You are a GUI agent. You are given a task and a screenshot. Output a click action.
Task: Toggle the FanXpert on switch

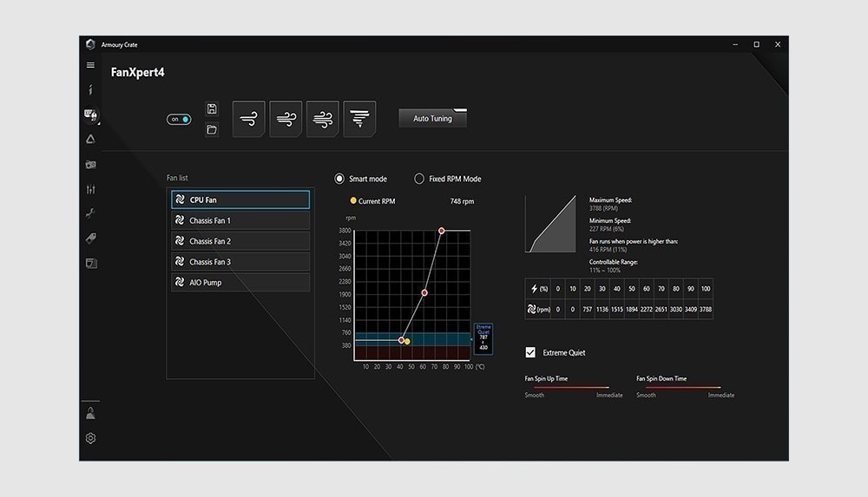[179, 119]
